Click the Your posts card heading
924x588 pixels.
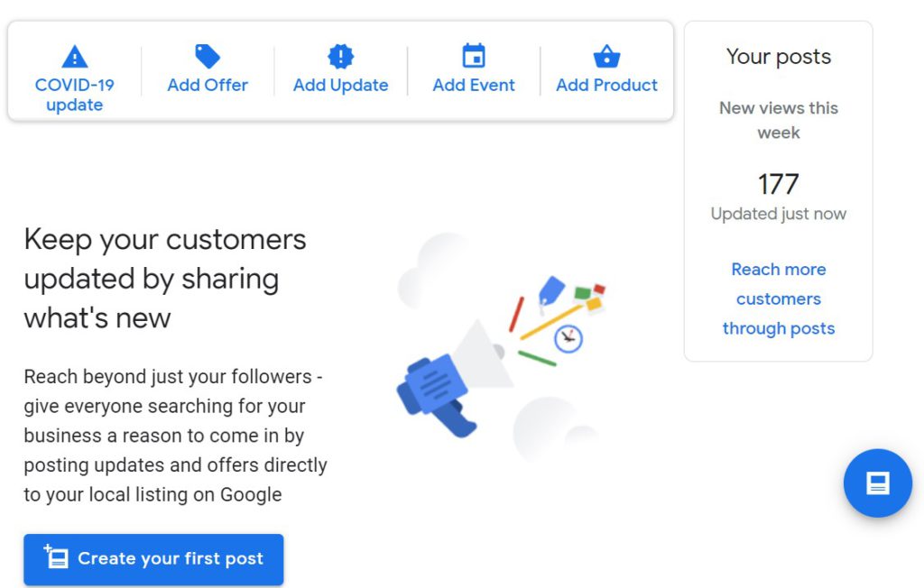tap(779, 57)
